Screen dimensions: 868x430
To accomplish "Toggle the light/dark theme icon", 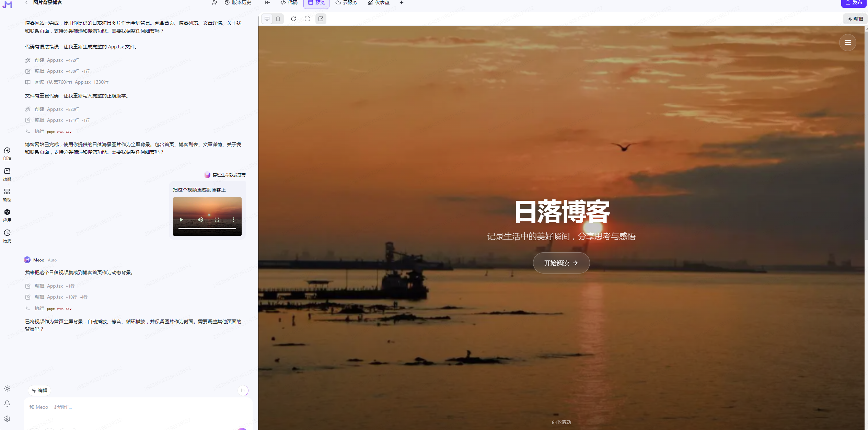I will coord(7,388).
